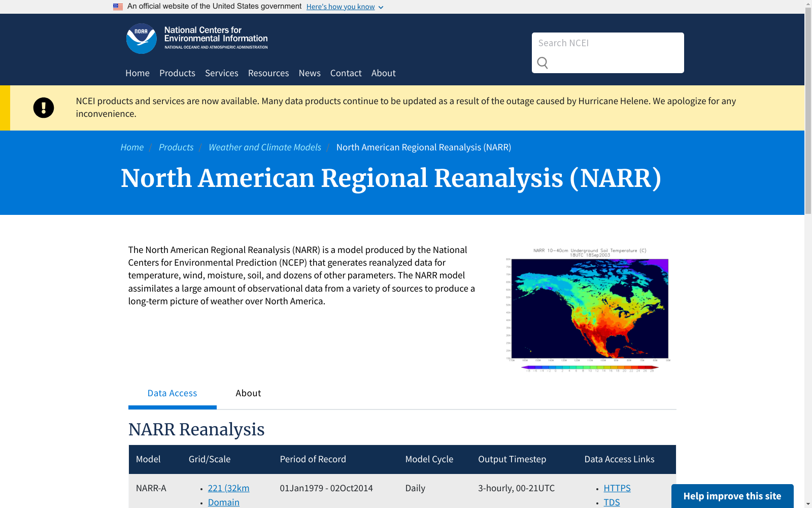812x508 pixels.
Task: Click the US flag icon
Action: pyautogui.click(x=118, y=7)
